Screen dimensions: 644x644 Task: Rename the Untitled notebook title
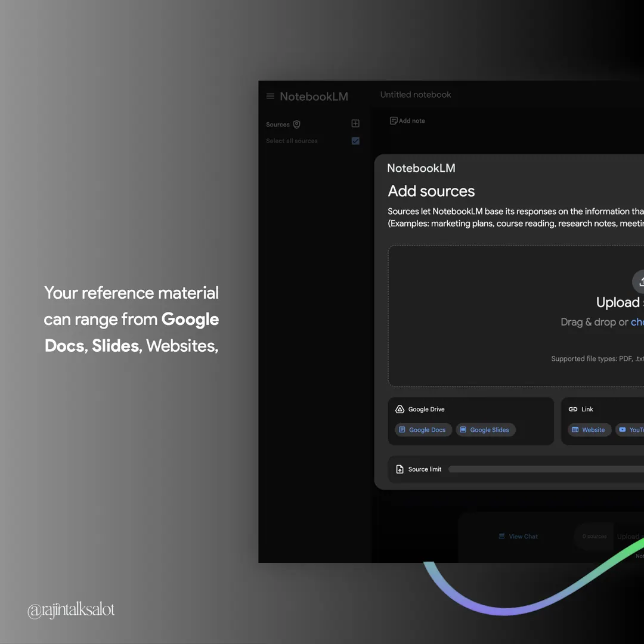[x=415, y=94]
